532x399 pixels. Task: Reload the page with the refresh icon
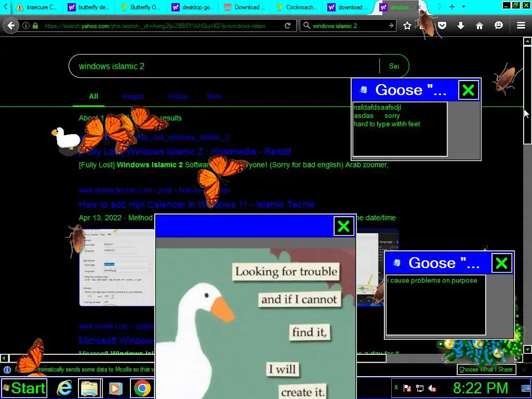[287, 26]
